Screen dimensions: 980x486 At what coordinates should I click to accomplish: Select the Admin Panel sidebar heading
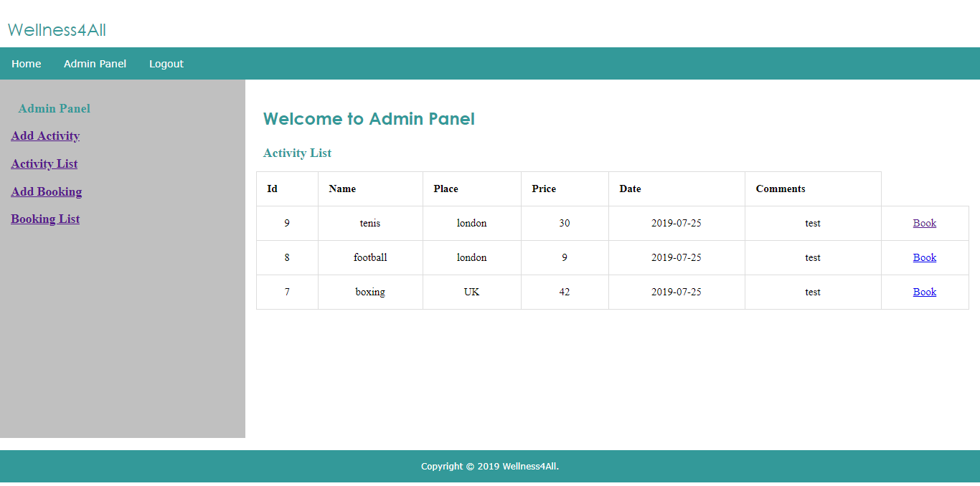(x=55, y=109)
